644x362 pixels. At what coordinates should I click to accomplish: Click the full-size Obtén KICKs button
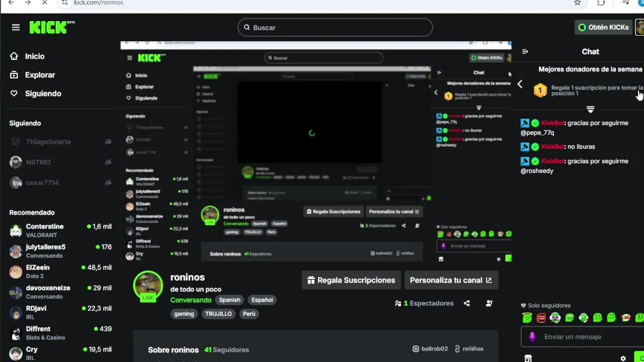603,27
